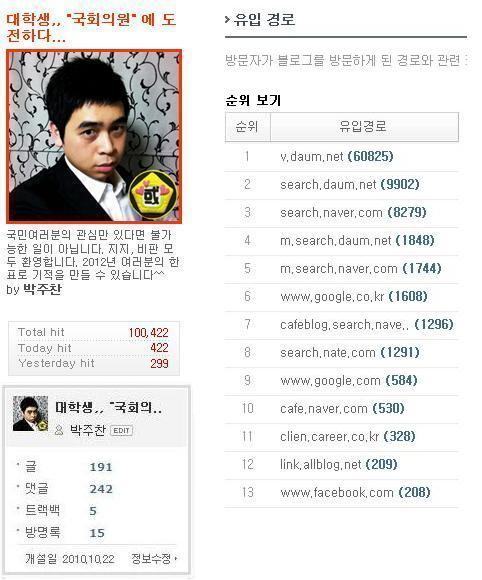Click the yellow pentagon badge on photo
Screen dimensions: 482x580
tap(153, 194)
